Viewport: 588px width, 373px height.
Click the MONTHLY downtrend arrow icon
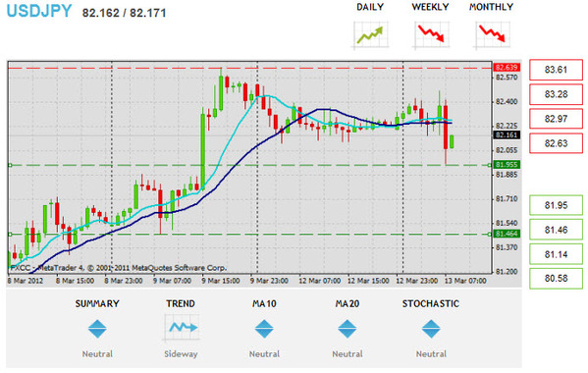pos(492,35)
